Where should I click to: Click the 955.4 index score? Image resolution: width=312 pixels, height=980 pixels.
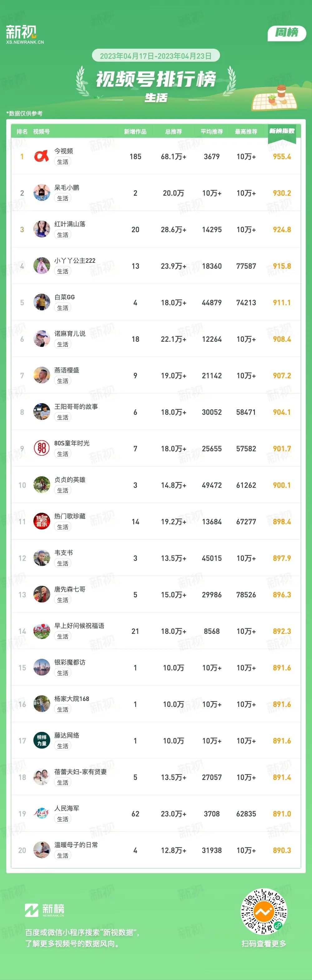282,156
